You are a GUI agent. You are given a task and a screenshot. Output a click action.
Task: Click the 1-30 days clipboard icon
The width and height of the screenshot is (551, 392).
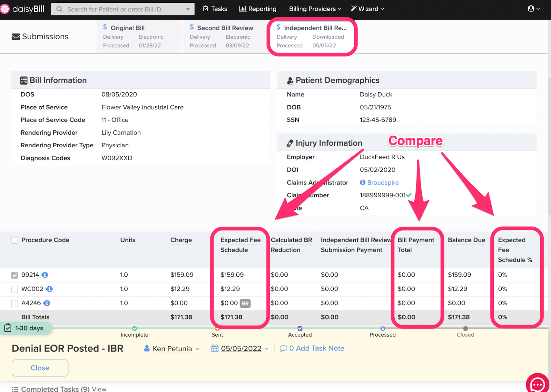click(x=8, y=328)
